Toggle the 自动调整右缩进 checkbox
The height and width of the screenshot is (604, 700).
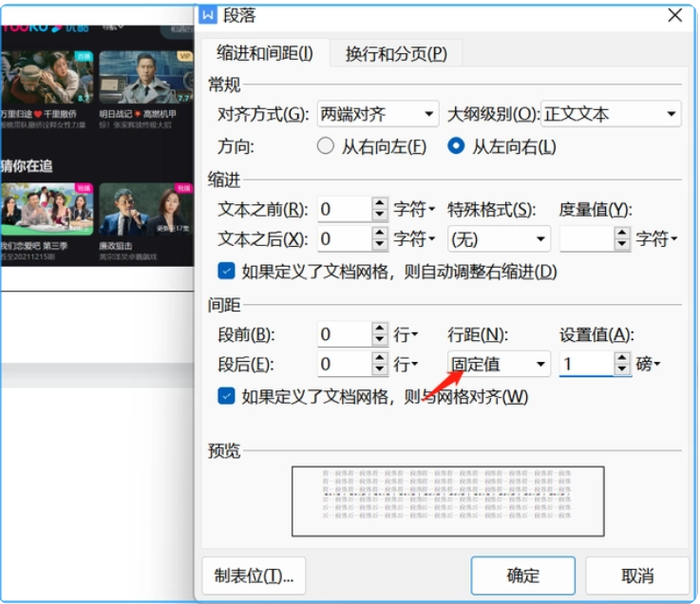226,271
